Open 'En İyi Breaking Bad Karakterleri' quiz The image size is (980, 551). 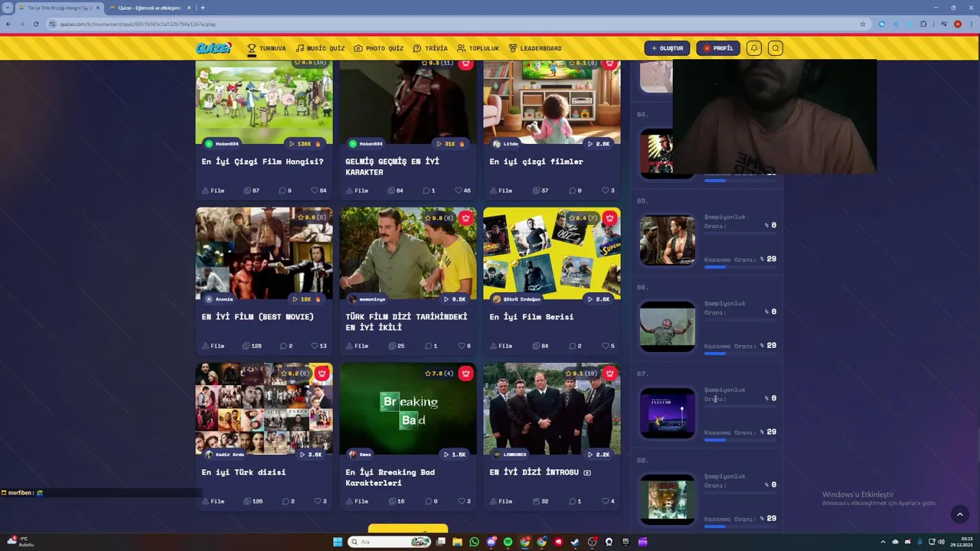[390, 478]
